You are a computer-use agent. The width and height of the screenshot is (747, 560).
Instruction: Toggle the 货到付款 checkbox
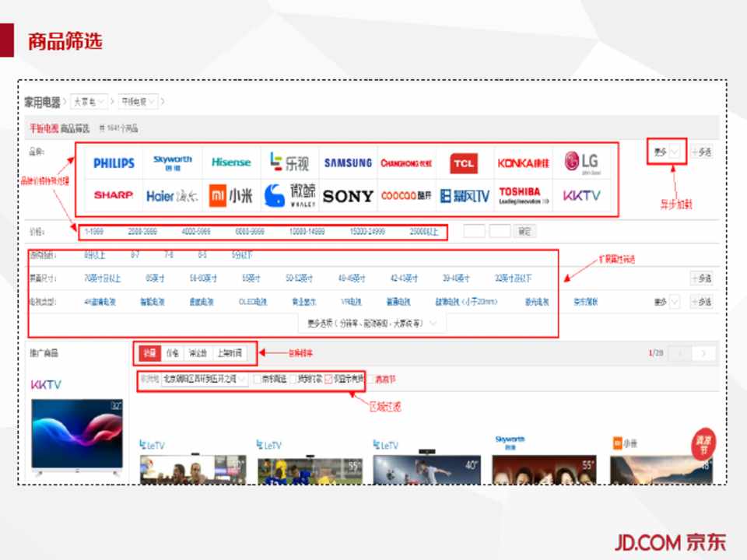pos(294,380)
